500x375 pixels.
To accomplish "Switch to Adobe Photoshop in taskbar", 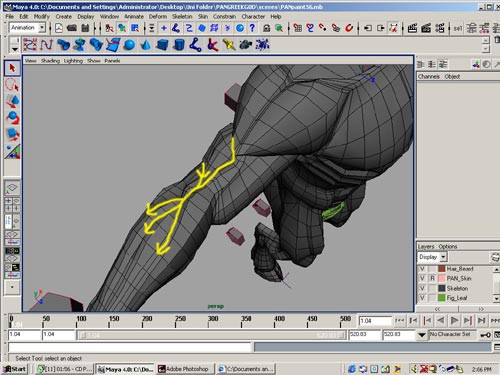I will (x=184, y=369).
